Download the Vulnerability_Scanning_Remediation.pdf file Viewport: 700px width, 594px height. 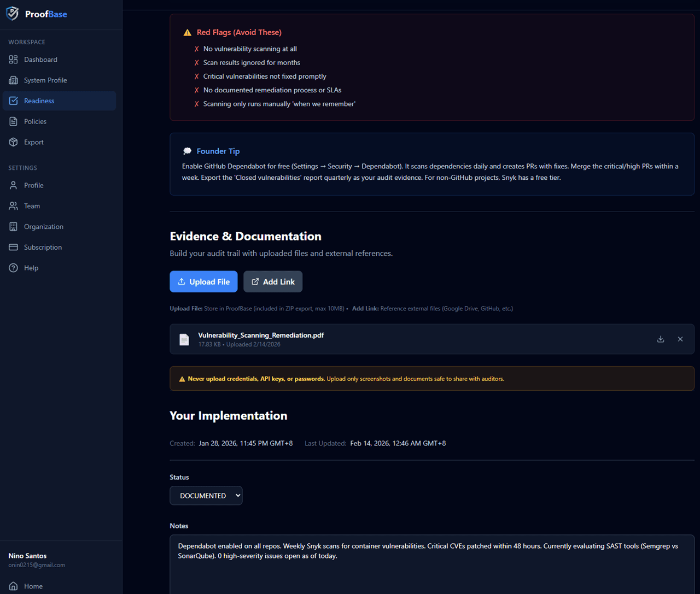point(660,339)
